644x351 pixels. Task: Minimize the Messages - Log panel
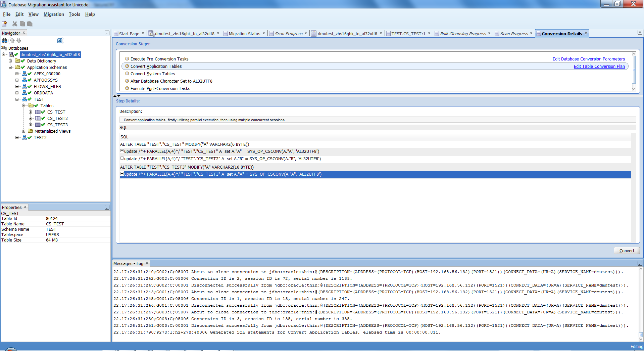(640, 263)
